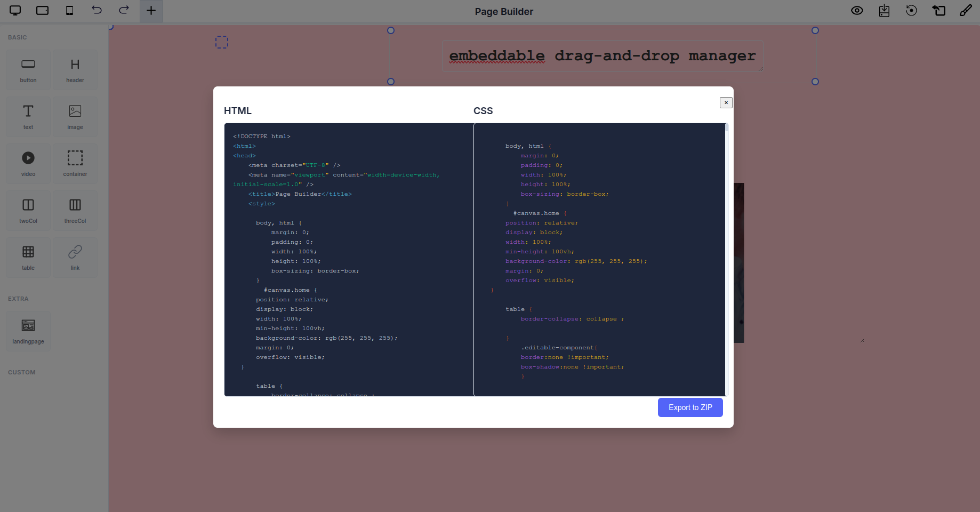Select the button component

click(x=28, y=69)
